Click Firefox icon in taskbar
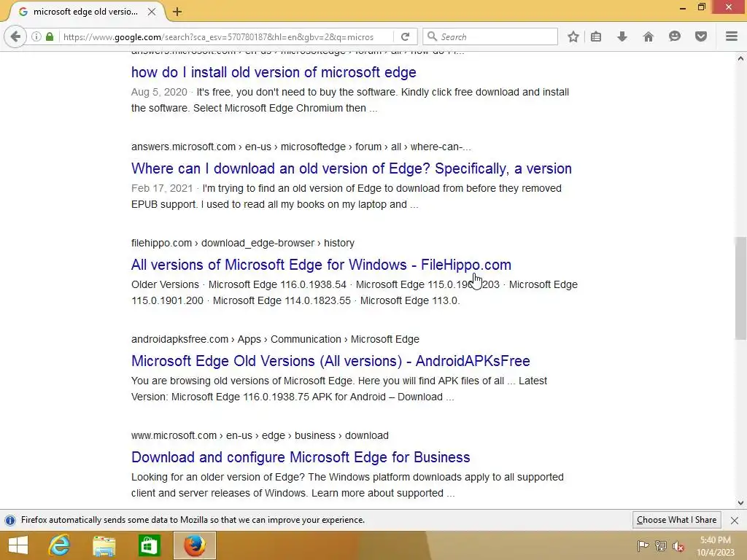The height and width of the screenshot is (560, 747). [x=194, y=545]
